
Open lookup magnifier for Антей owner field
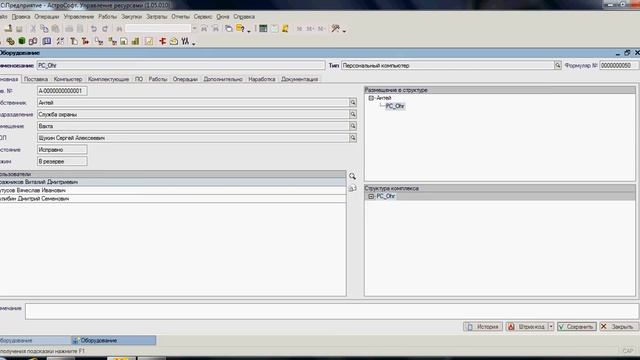(x=353, y=103)
